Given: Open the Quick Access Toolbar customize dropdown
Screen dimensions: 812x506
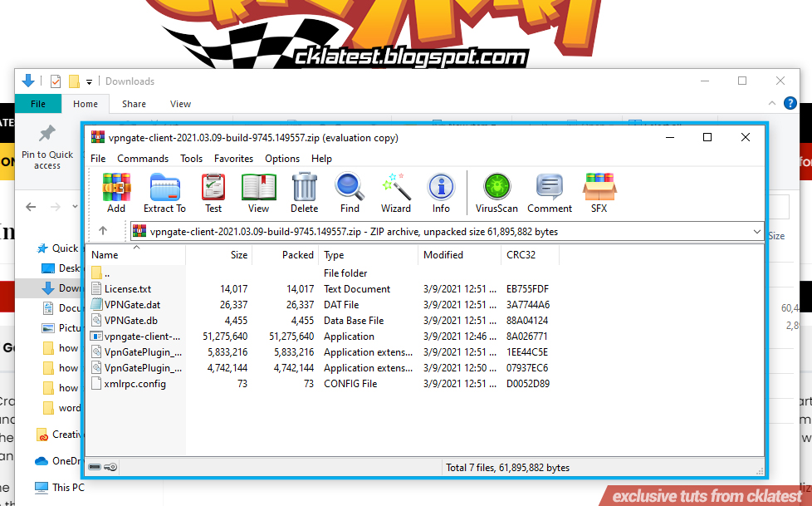Looking at the screenshot, I should (x=89, y=82).
